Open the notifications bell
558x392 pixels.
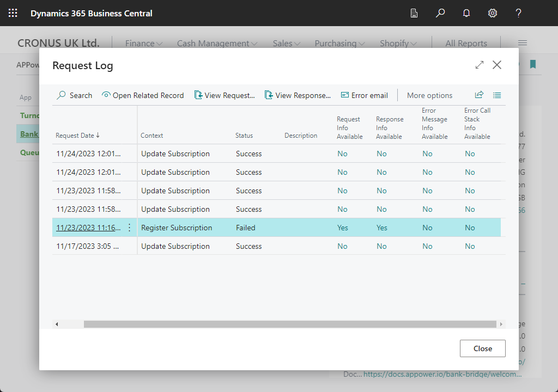[x=466, y=13]
